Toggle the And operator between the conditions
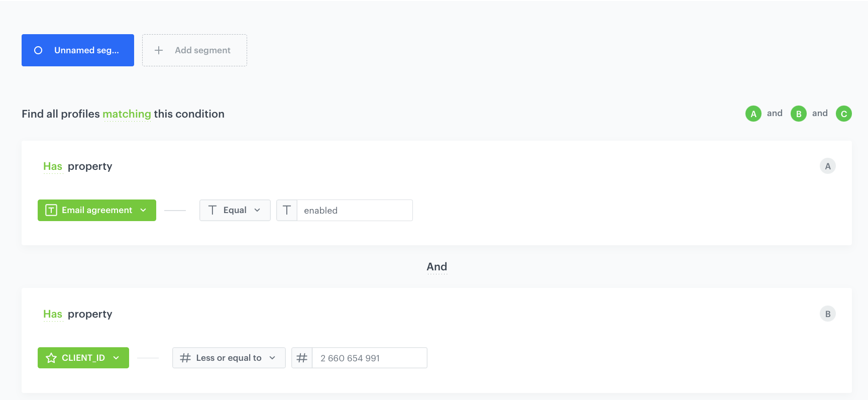Screen dimensions: 868x400 coord(437,267)
